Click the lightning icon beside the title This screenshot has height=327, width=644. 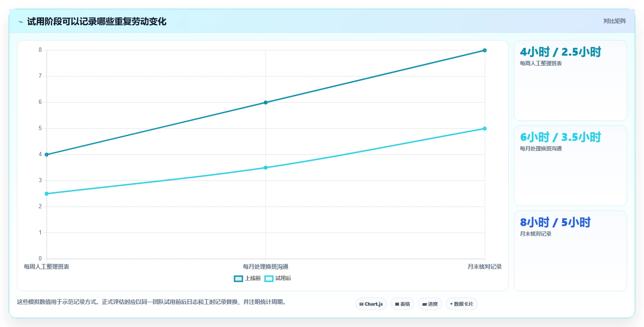(x=20, y=22)
